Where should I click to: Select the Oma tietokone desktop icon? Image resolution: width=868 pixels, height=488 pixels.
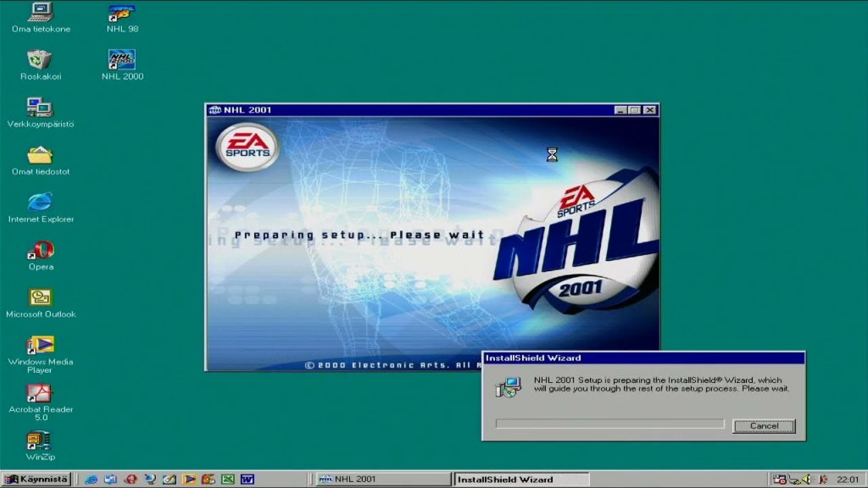[40, 14]
